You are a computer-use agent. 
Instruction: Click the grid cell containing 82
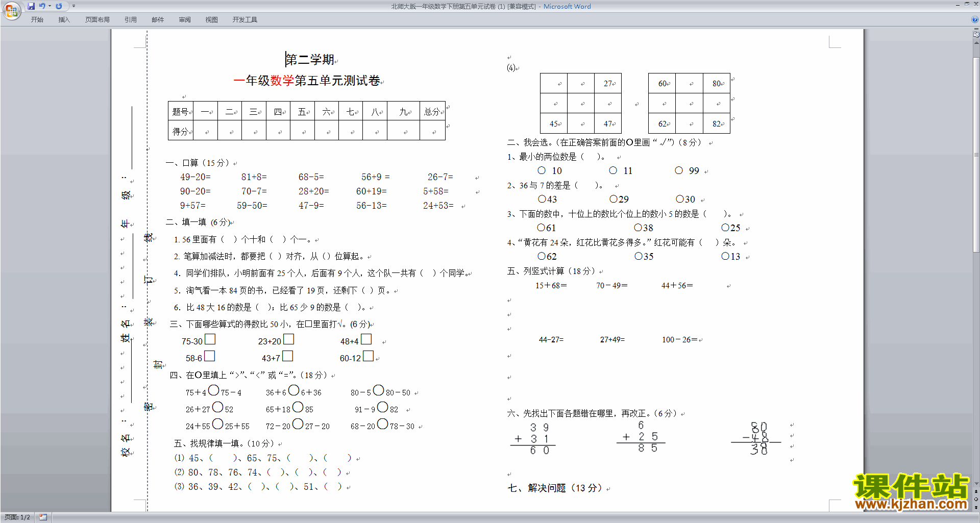point(717,123)
